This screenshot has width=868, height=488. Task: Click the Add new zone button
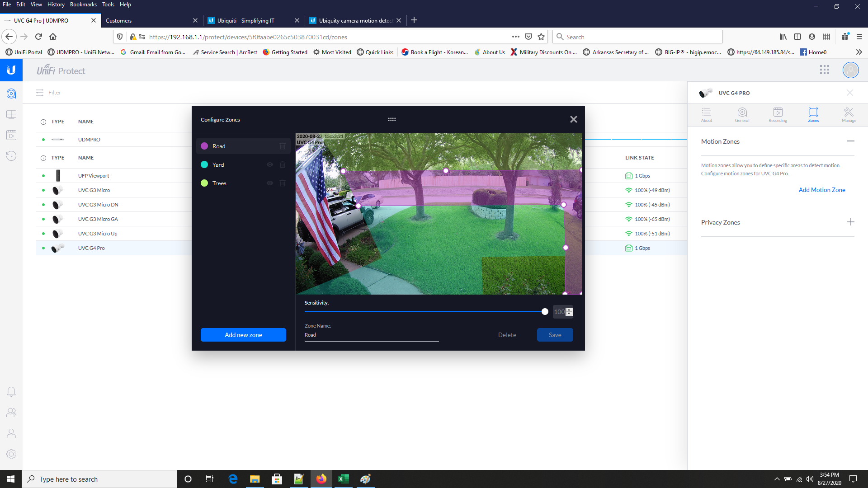pyautogui.click(x=243, y=334)
